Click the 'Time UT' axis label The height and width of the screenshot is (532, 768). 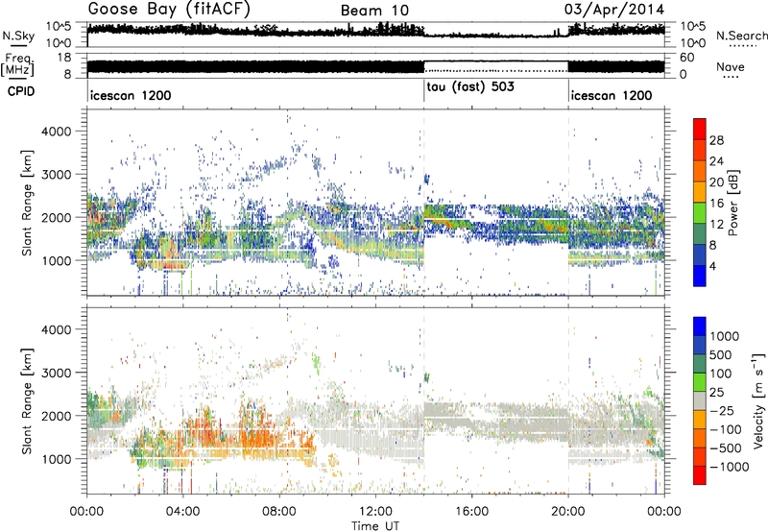375,525
